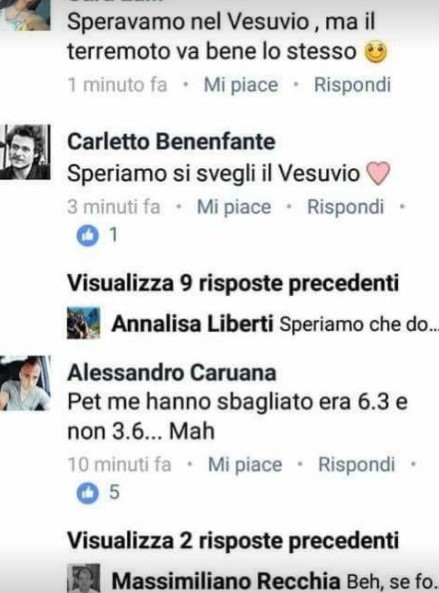Open Massimiliano Recchia's small avatar
The width and height of the screenshot is (439, 593).
[x=84, y=579]
